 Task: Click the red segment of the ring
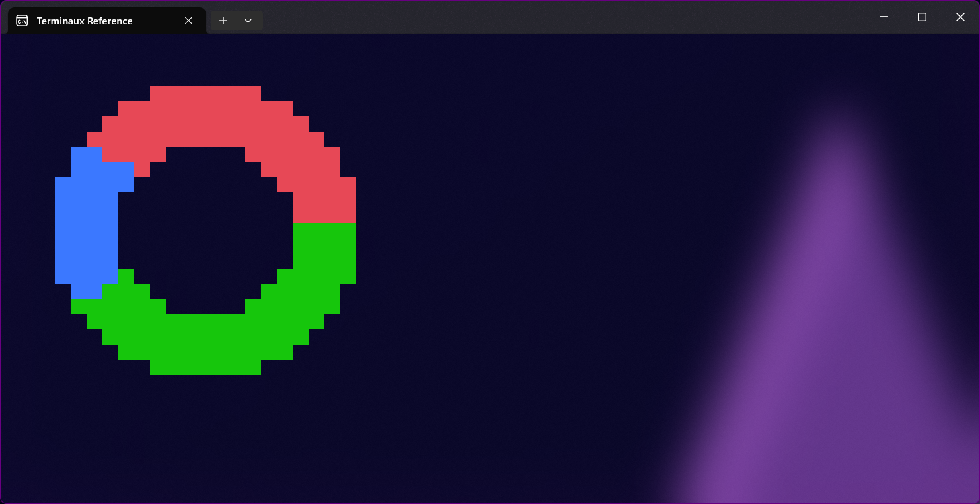click(x=206, y=116)
